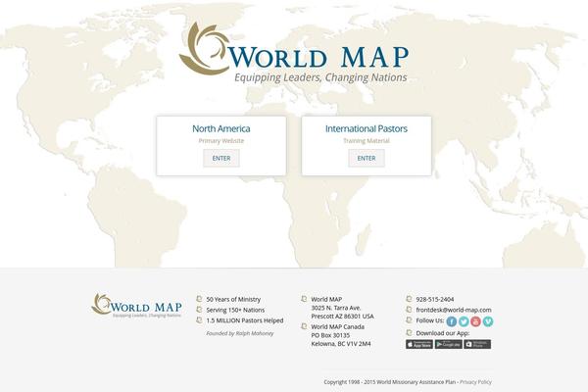Image resolution: width=588 pixels, height=392 pixels.
Task: Click the copyright 1998 - 2015 notice
Action: (390, 382)
